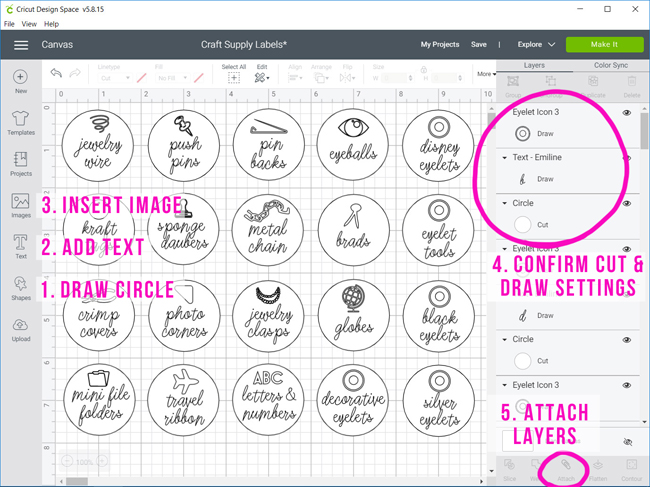Screen dimensions: 650x487
Task: Click the size lock icon
Action: pos(424,69)
